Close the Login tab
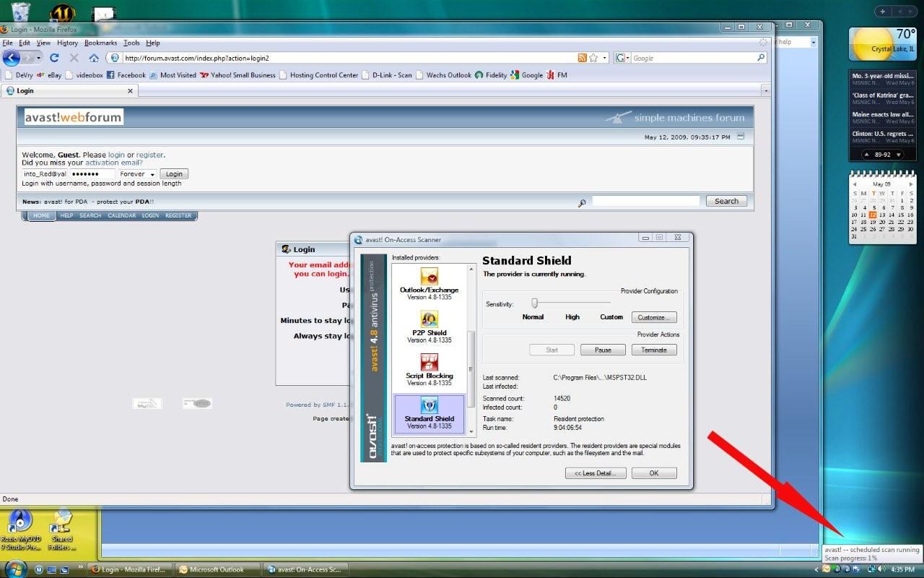Image resolution: width=924 pixels, height=578 pixels. (x=131, y=91)
